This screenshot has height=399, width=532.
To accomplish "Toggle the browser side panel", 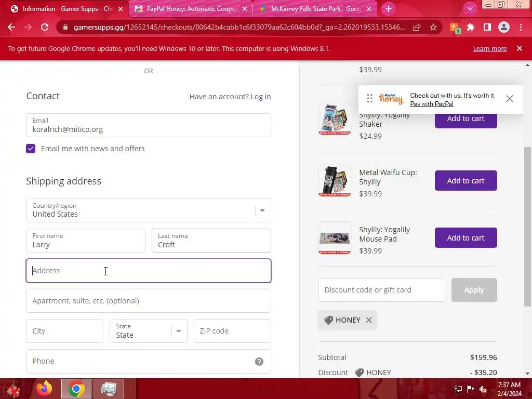I will coord(487,27).
